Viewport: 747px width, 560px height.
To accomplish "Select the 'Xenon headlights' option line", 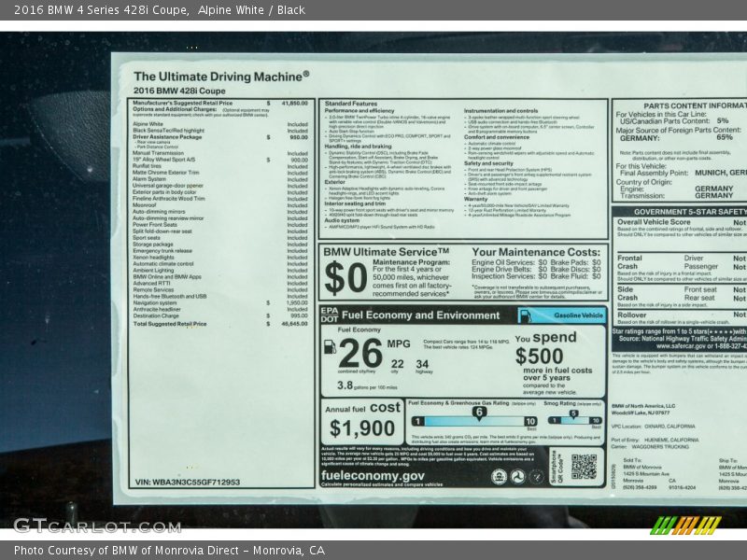I will tap(153, 258).
